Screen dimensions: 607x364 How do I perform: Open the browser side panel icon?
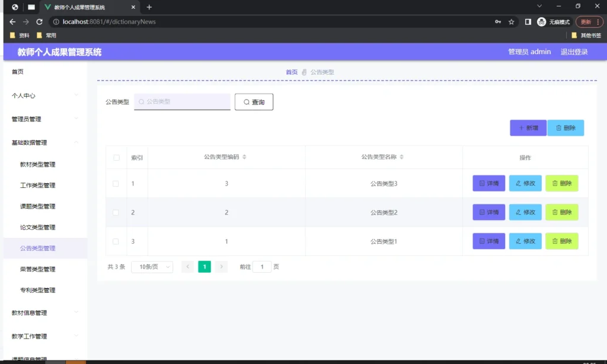528,22
